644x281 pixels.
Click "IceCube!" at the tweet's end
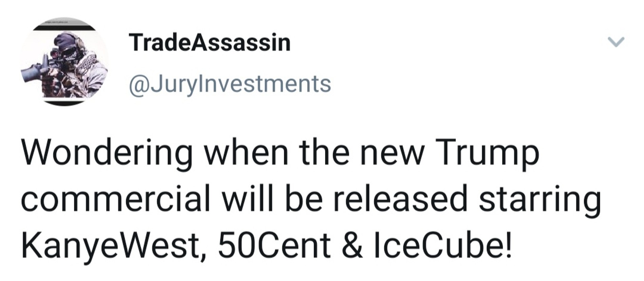pyautogui.click(x=442, y=245)
